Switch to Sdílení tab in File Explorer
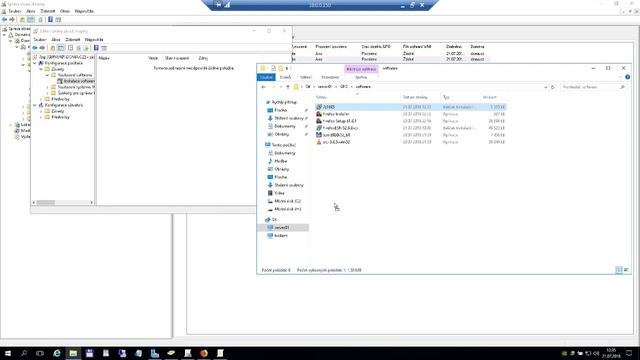This screenshot has height=360, width=640. click(306, 77)
